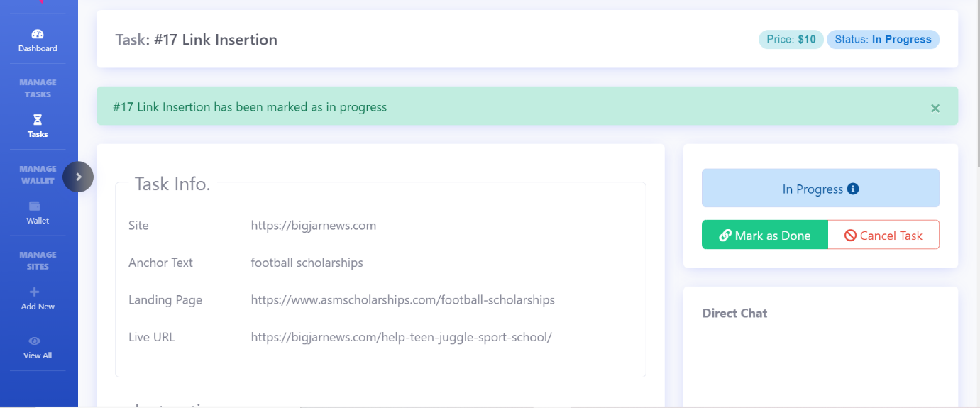The width and height of the screenshot is (980, 408).
Task: Click the ban icon on Cancel Task
Action: click(x=850, y=236)
